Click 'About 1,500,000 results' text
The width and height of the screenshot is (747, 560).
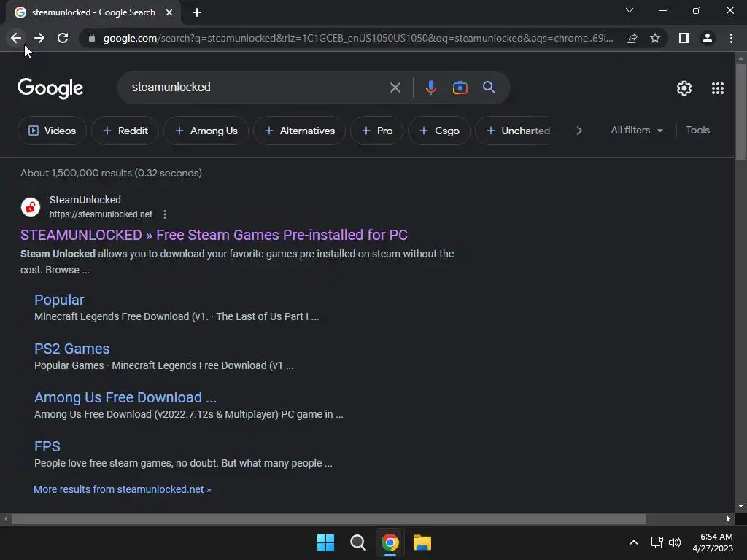point(75,173)
